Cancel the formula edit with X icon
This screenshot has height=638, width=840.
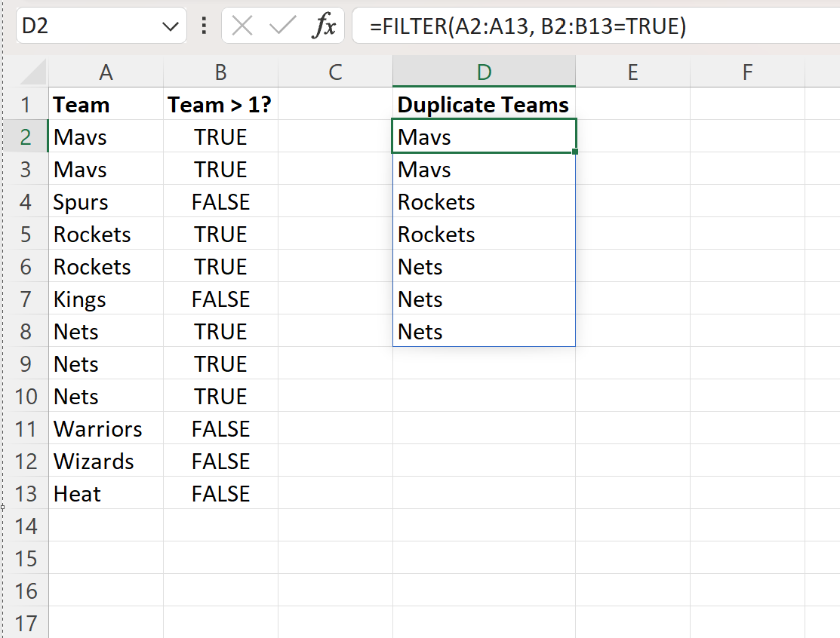242,25
